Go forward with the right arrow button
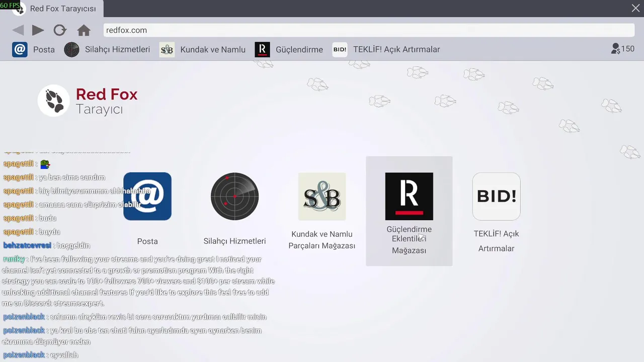The width and height of the screenshot is (644, 362). (x=38, y=30)
